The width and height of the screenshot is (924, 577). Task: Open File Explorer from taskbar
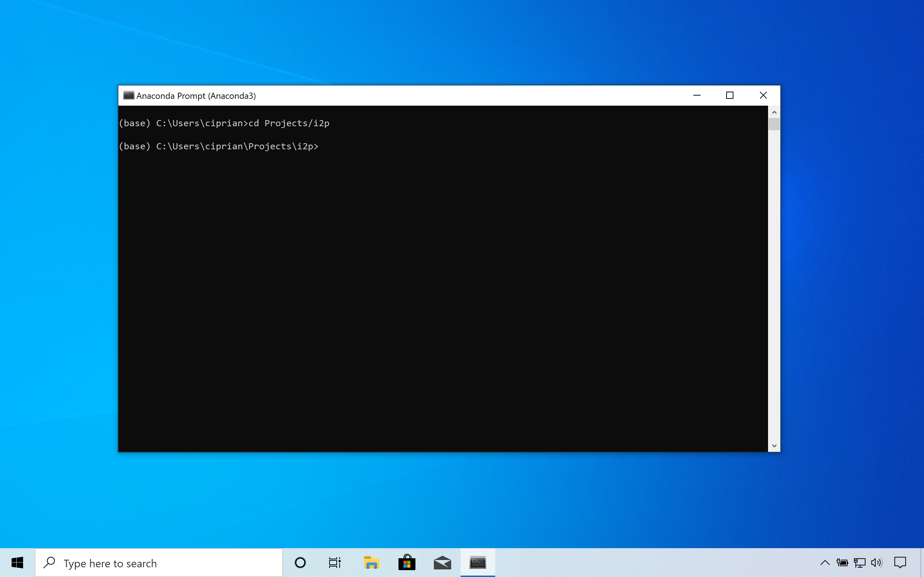coord(371,563)
